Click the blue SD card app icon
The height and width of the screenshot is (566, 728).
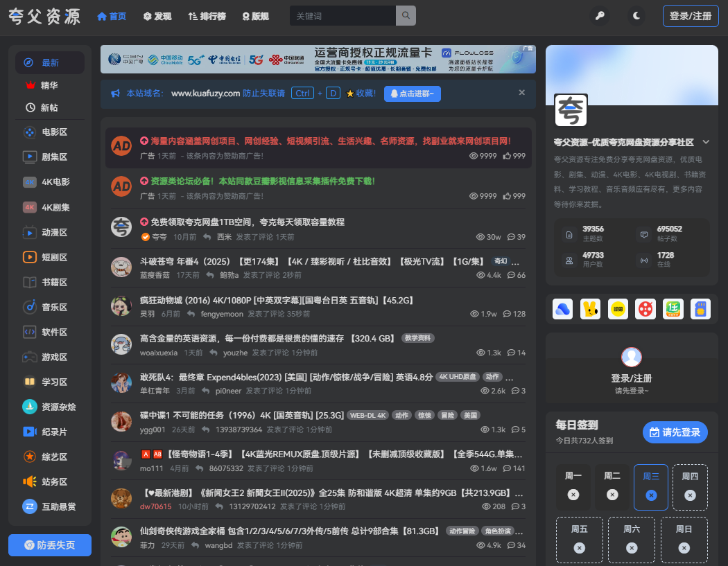click(700, 309)
